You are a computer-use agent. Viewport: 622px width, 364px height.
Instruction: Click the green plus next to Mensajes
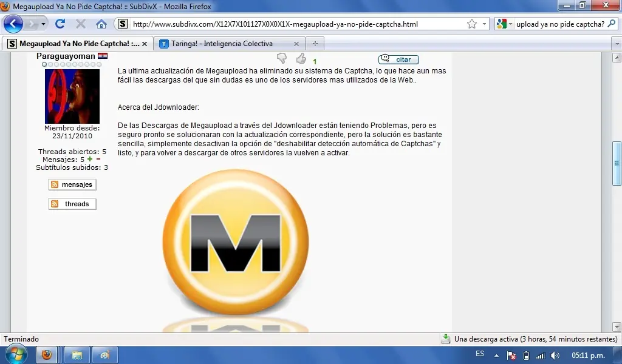90,159
